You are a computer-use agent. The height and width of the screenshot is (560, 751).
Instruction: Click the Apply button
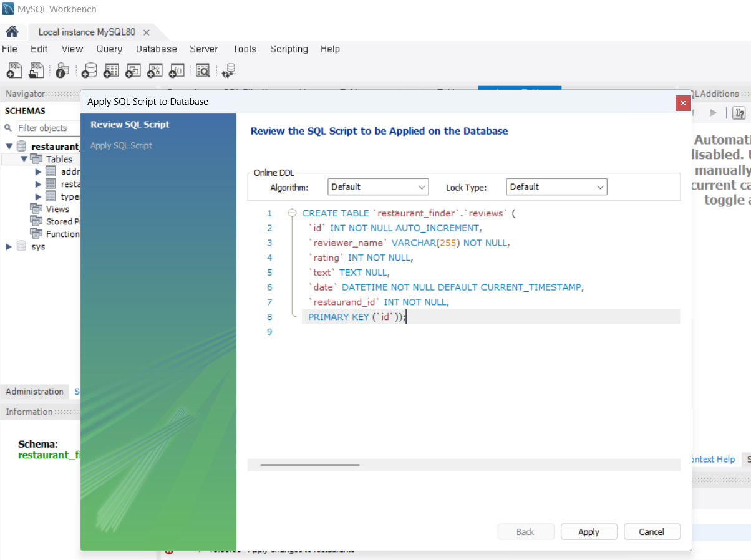click(589, 532)
